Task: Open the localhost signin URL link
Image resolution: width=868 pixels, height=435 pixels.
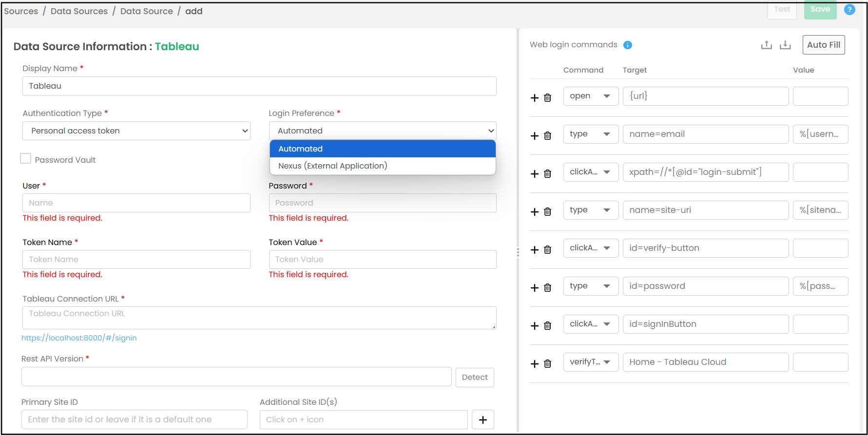Action: tap(79, 338)
